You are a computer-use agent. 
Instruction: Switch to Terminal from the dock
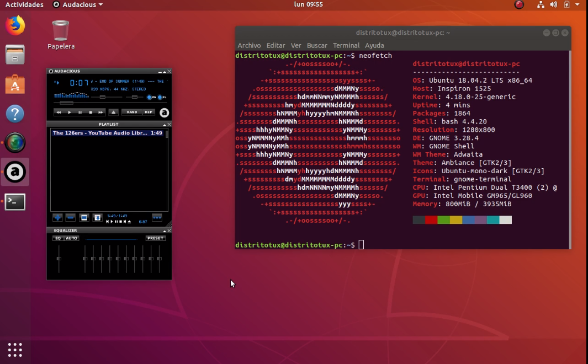tap(15, 202)
